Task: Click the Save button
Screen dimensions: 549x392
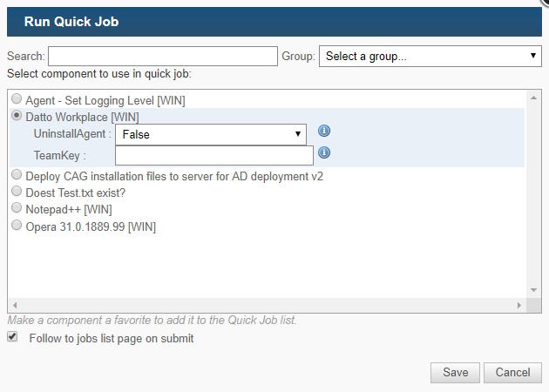Action: pyautogui.click(x=455, y=373)
